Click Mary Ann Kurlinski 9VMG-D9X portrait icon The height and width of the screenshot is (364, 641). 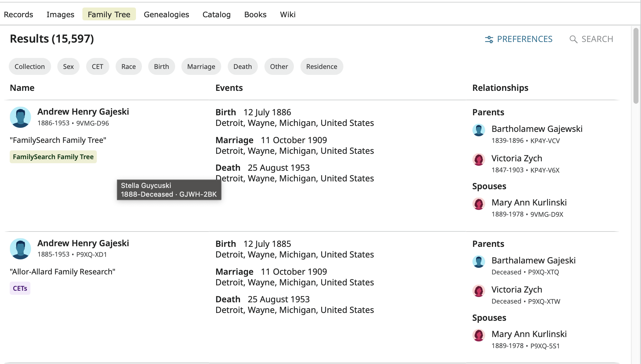(478, 204)
